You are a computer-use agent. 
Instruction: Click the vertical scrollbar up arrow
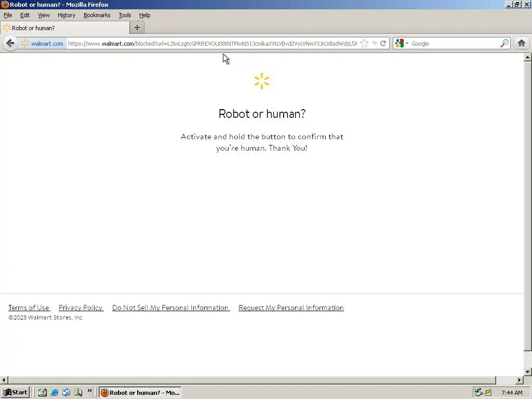[x=528, y=57]
